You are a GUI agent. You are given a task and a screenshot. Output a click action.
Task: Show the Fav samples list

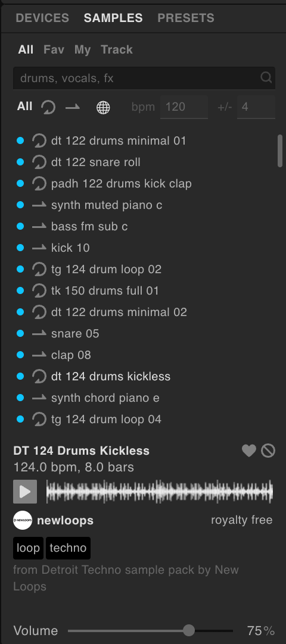(x=54, y=49)
